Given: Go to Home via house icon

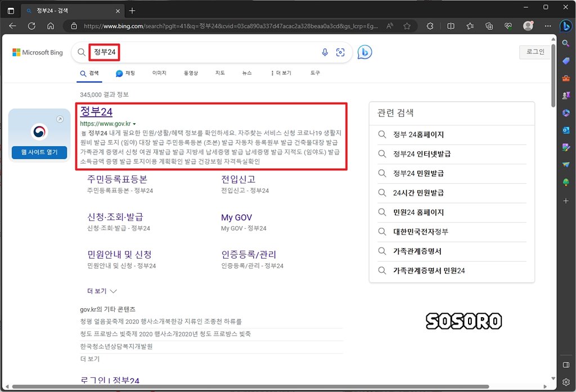Looking at the screenshot, I should [x=51, y=26].
